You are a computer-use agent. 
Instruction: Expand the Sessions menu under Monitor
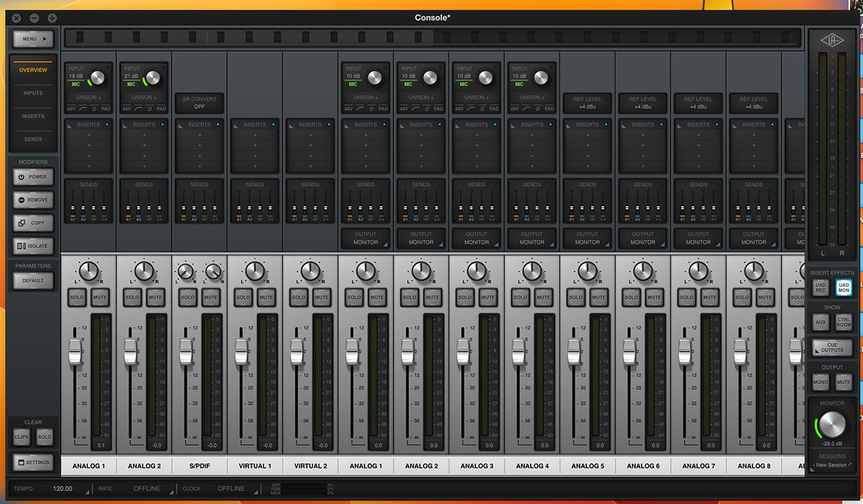(x=833, y=466)
